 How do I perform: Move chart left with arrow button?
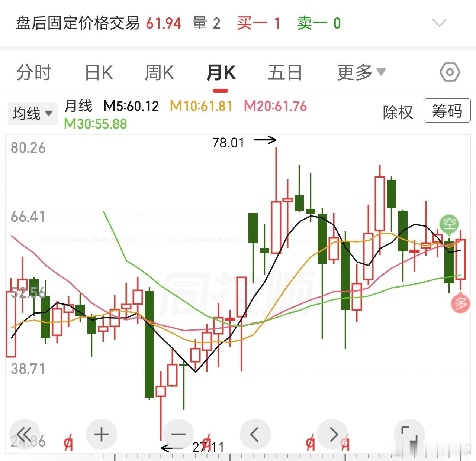point(255,434)
